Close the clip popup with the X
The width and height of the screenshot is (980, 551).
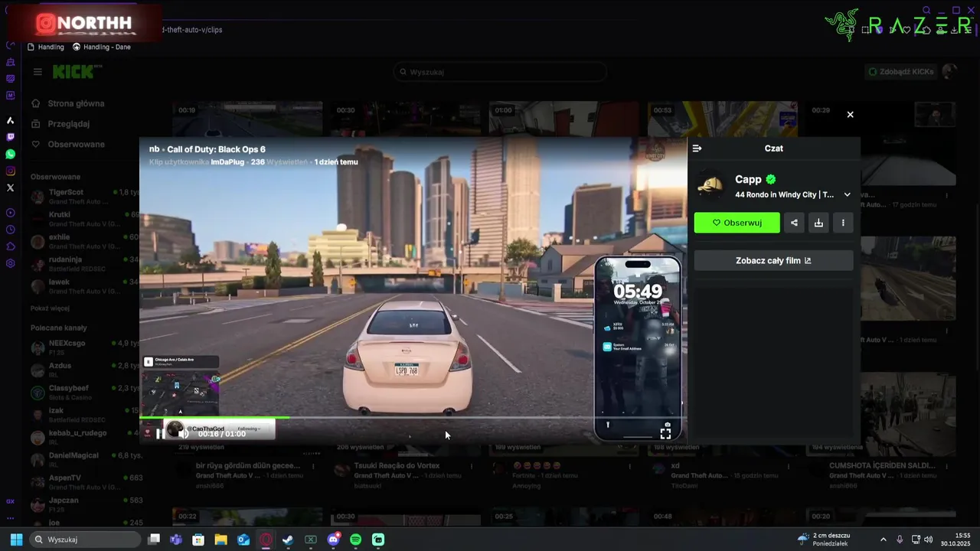click(x=850, y=115)
